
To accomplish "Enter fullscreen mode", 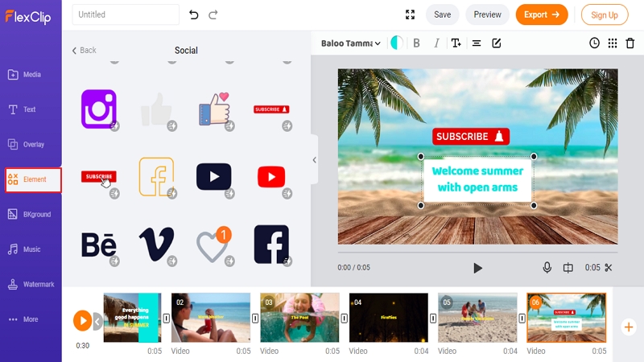I will click(x=410, y=14).
